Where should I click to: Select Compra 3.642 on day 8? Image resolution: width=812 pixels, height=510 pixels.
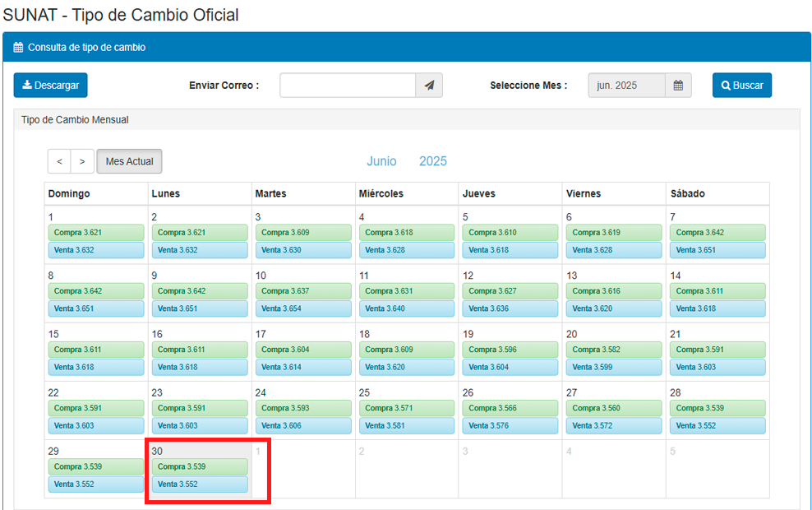click(x=96, y=290)
